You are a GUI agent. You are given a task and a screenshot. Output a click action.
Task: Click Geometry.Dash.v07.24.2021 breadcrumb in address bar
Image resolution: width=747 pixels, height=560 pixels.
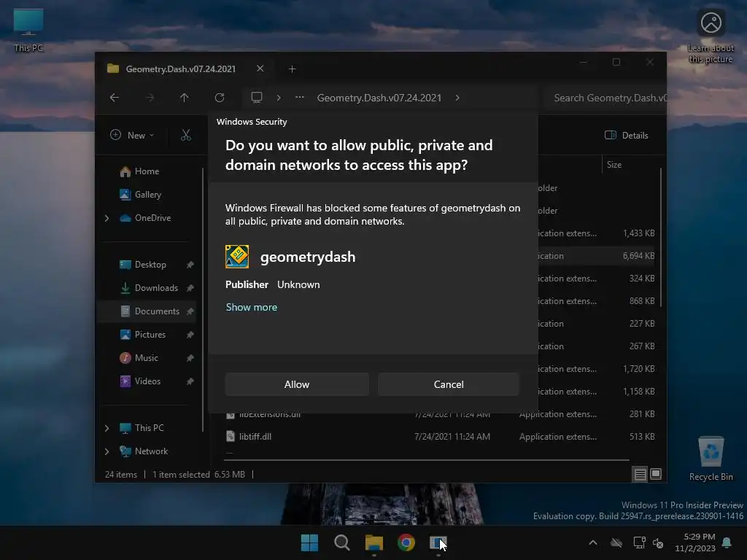point(379,98)
